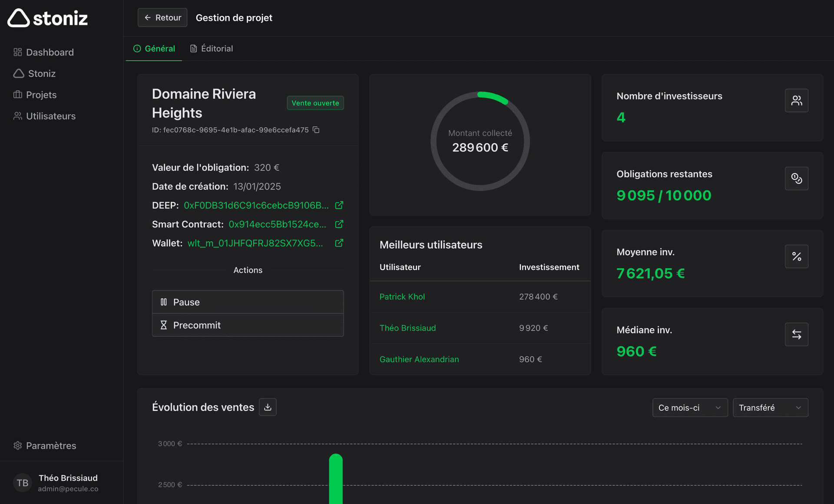The height and width of the screenshot is (504, 834).
Task: Pause the project sale
Action: click(248, 302)
